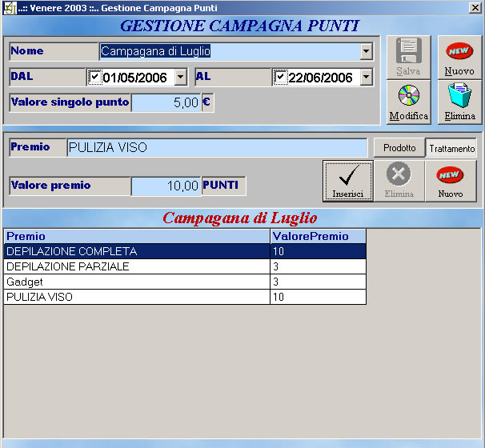Sort by the ValorePremio column header
This screenshot has width=485, height=448.
coord(318,236)
